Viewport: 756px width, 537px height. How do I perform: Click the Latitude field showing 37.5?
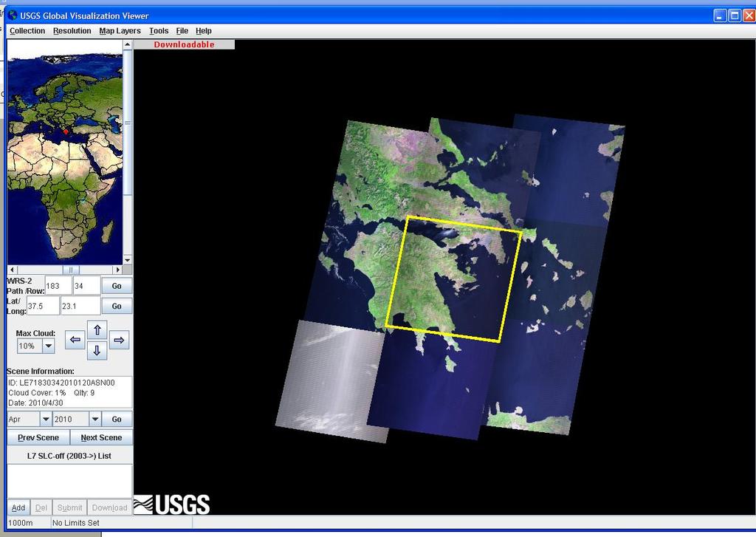43,307
